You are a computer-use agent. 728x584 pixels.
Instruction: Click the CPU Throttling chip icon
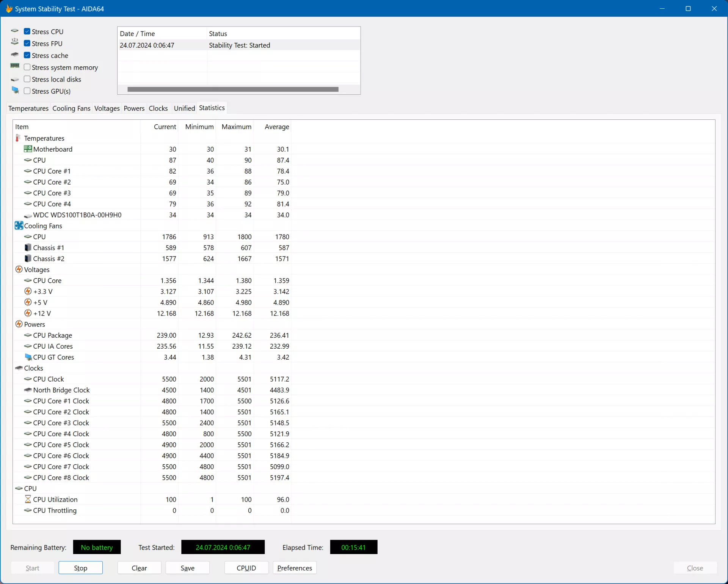(x=28, y=510)
